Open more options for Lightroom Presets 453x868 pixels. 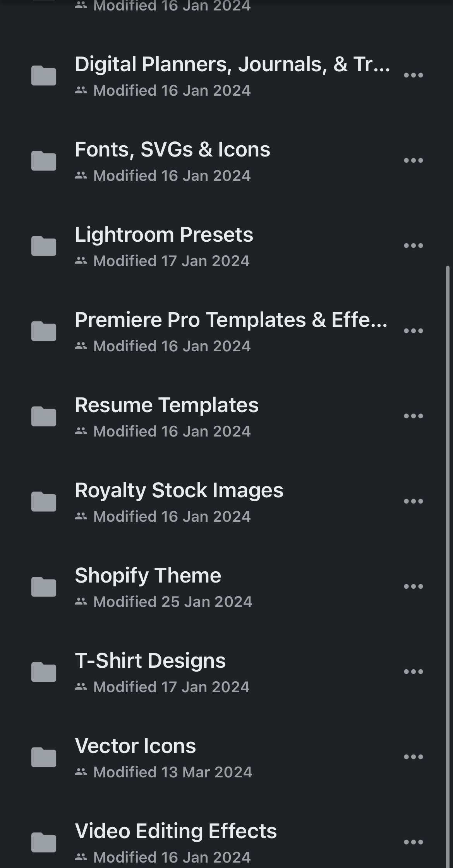(x=413, y=246)
